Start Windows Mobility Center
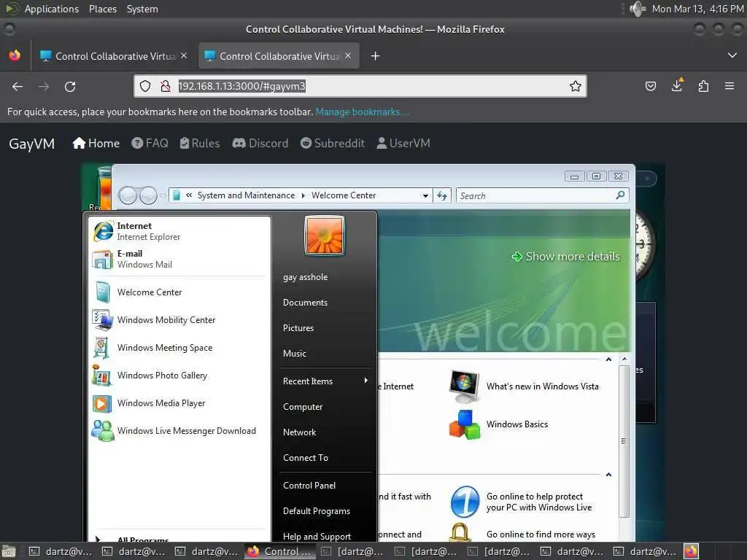Image resolution: width=747 pixels, height=560 pixels. point(179,320)
